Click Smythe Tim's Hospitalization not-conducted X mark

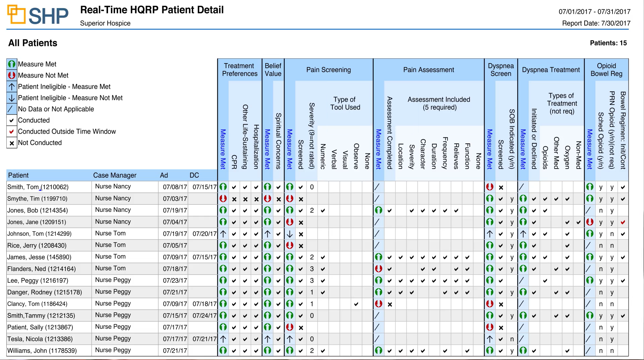pyautogui.click(x=256, y=199)
